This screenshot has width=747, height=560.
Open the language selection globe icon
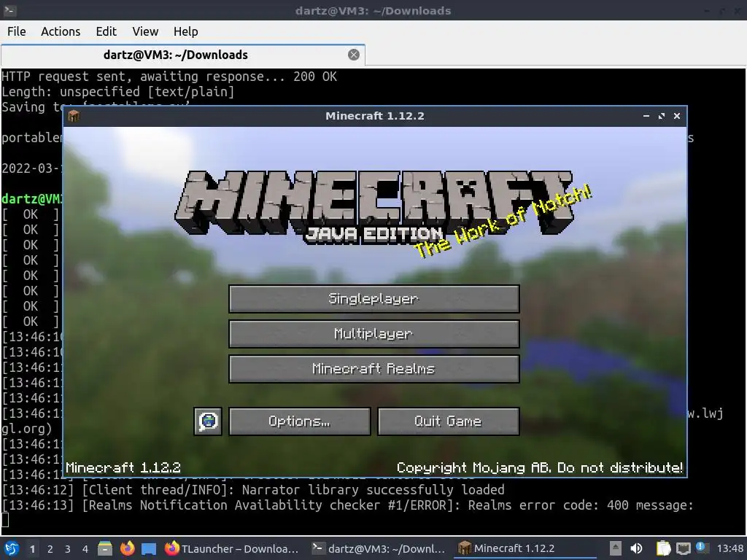point(208,421)
